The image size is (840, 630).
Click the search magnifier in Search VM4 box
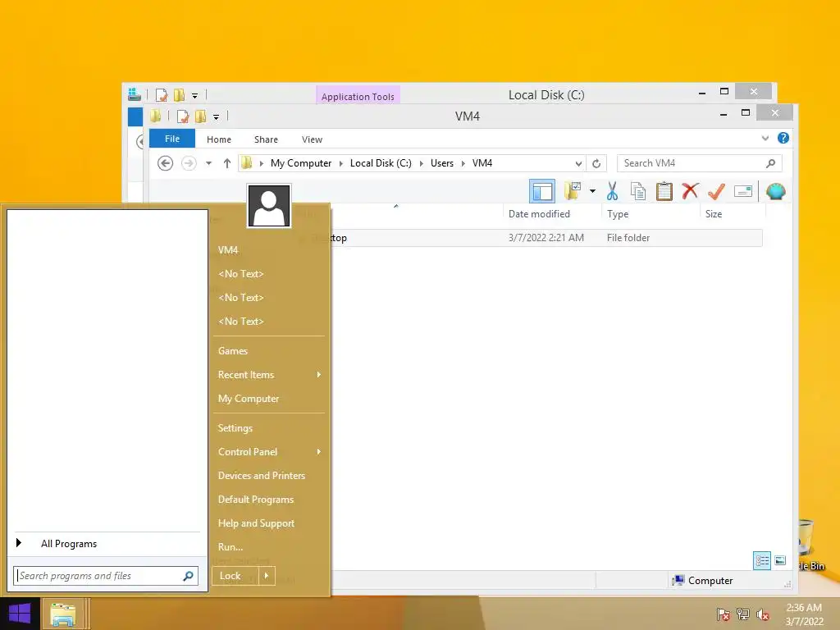(770, 163)
